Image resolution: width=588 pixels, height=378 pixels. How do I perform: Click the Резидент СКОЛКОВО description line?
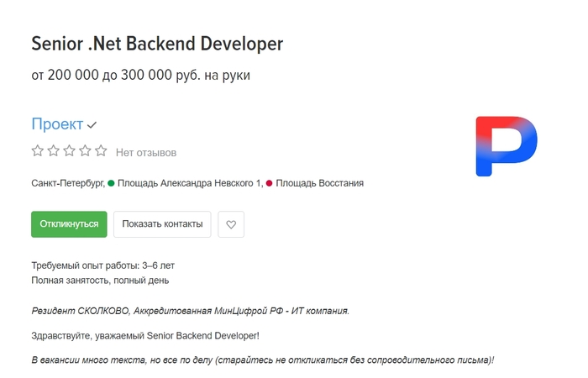click(190, 311)
